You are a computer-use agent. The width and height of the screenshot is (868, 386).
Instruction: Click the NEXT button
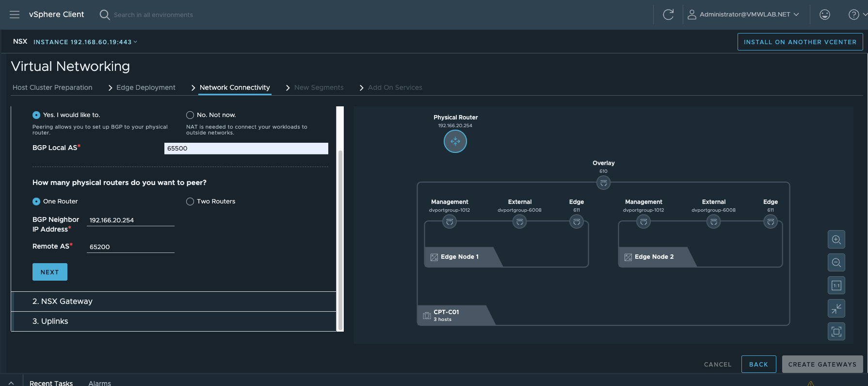(50, 272)
